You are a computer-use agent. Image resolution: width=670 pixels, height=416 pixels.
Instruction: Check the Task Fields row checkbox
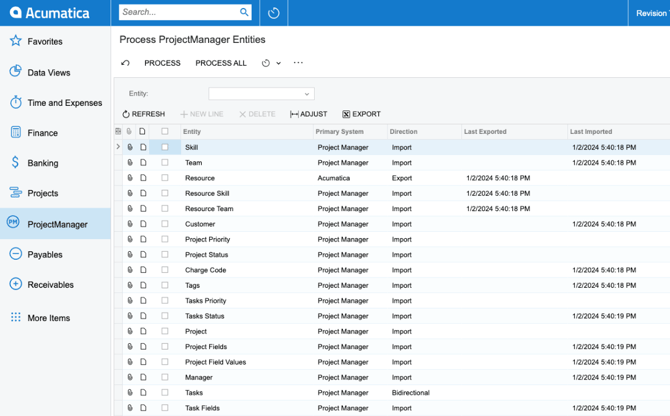[x=165, y=407]
